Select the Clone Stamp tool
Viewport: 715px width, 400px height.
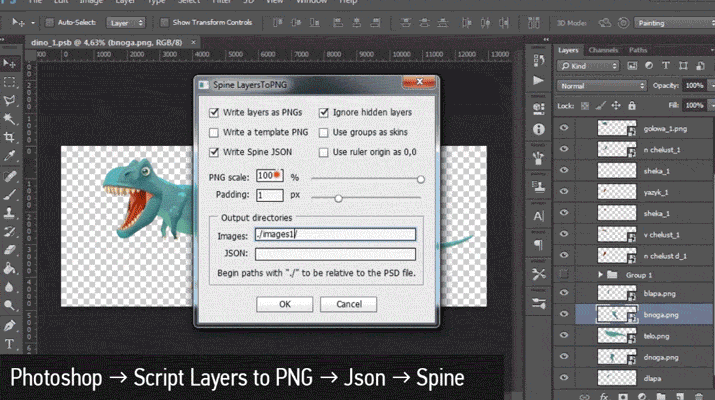[9, 213]
